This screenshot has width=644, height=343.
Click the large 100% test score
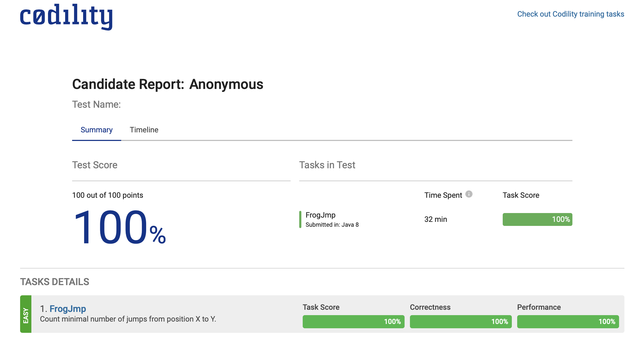point(119,228)
